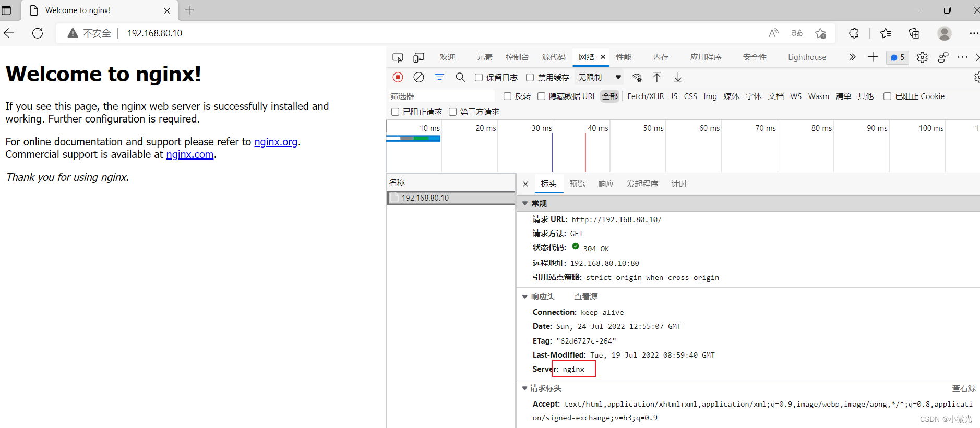Open the favorites list icon
Image resolution: width=980 pixels, height=428 pixels.
(886, 33)
